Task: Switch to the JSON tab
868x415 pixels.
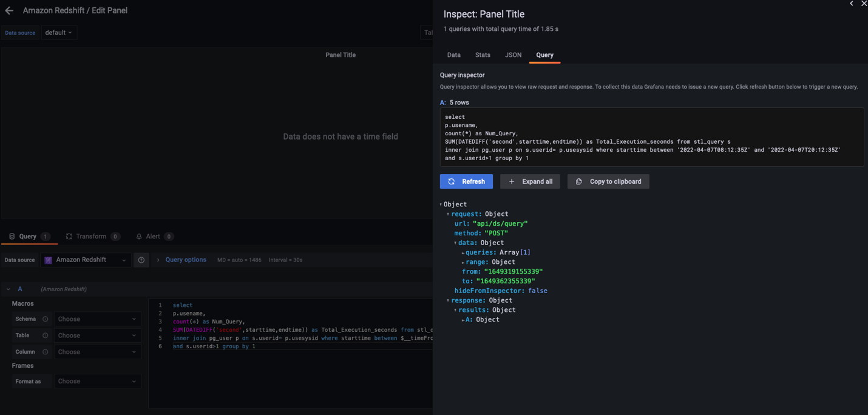Action: 513,55
